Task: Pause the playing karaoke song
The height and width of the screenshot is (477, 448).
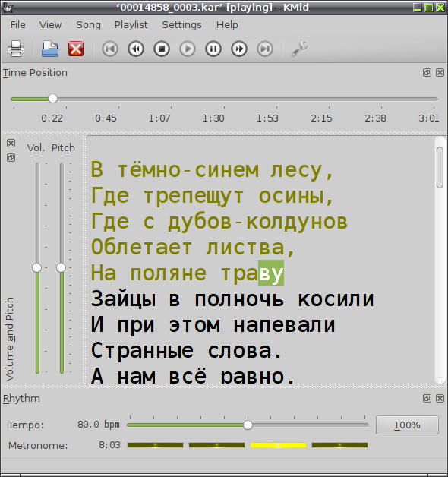Action: (x=213, y=49)
